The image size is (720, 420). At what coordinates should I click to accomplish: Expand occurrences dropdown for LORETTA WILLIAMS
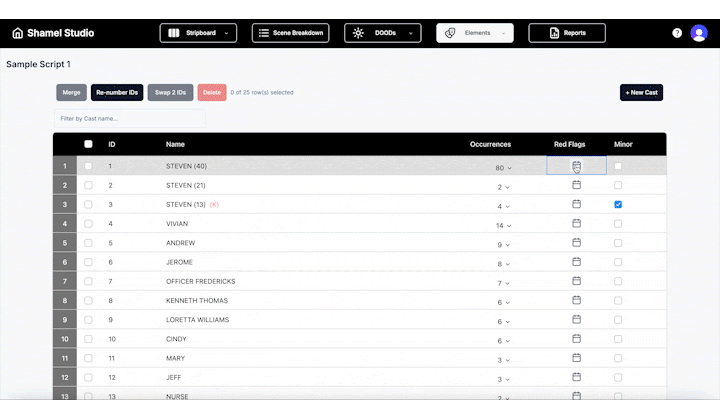coord(504,322)
